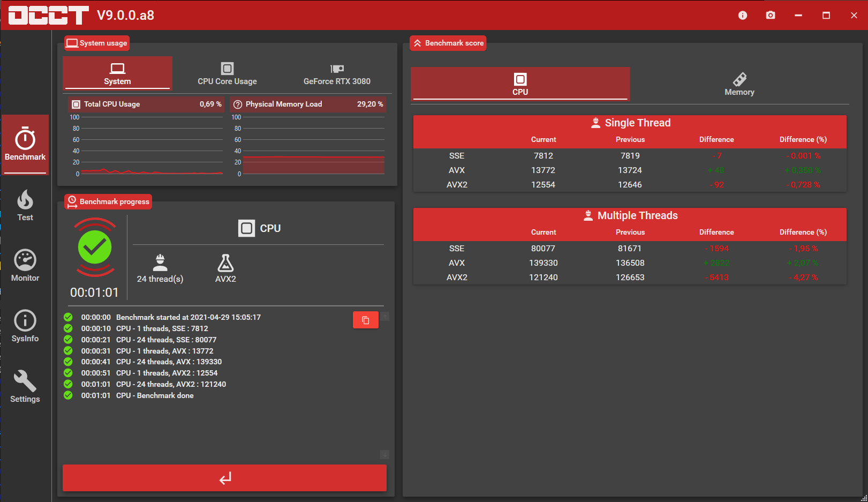The image size is (868, 502).
Task: Switch to GeForce RTX 3080 tab
Action: point(337,74)
